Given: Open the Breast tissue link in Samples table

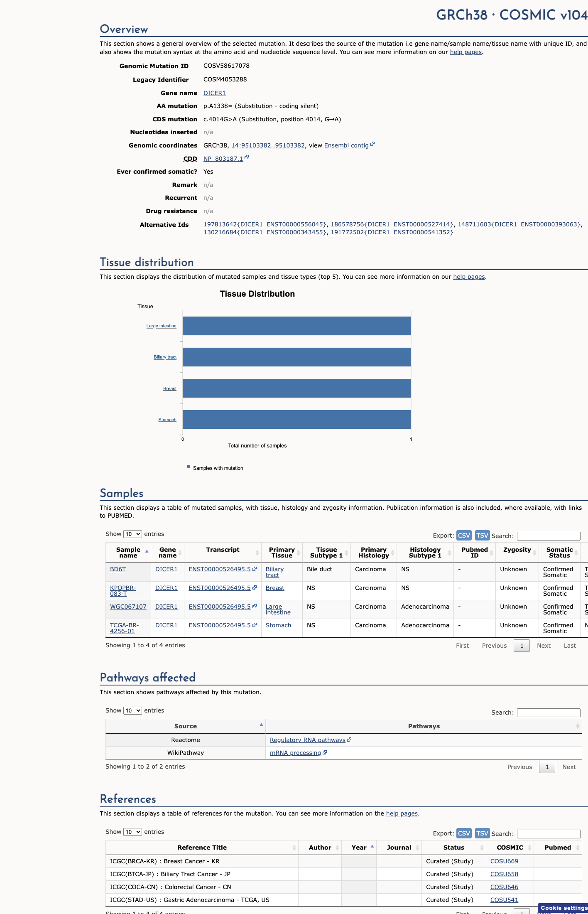Looking at the screenshot, I should (x=275, y=588).
